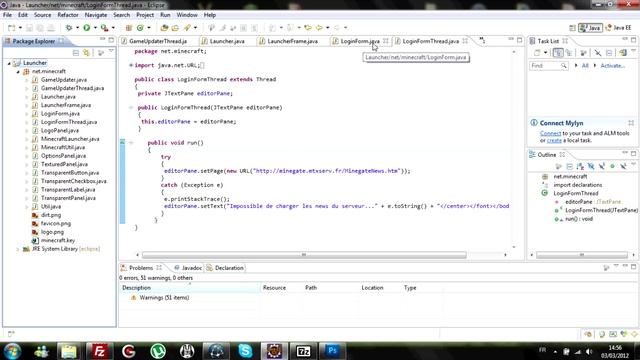This screenshot has width=640, height=360.
Task: Toggle Hide Fields in Outline
Action: 591,166
